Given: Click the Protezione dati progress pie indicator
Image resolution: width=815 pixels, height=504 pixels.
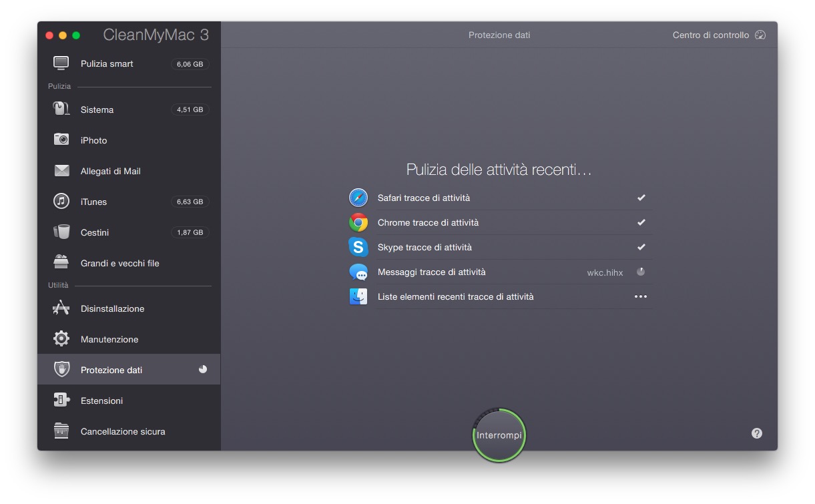Looking at the screenshot, I should click(203, 369).
